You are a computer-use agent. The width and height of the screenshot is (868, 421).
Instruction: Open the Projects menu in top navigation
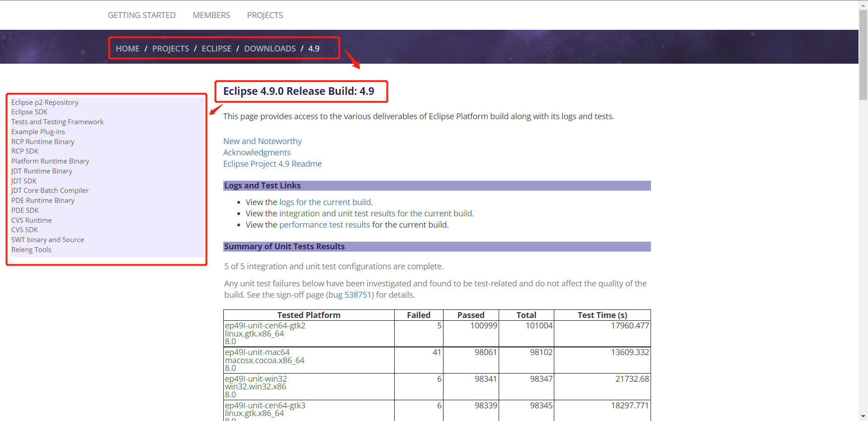(265, 15)
